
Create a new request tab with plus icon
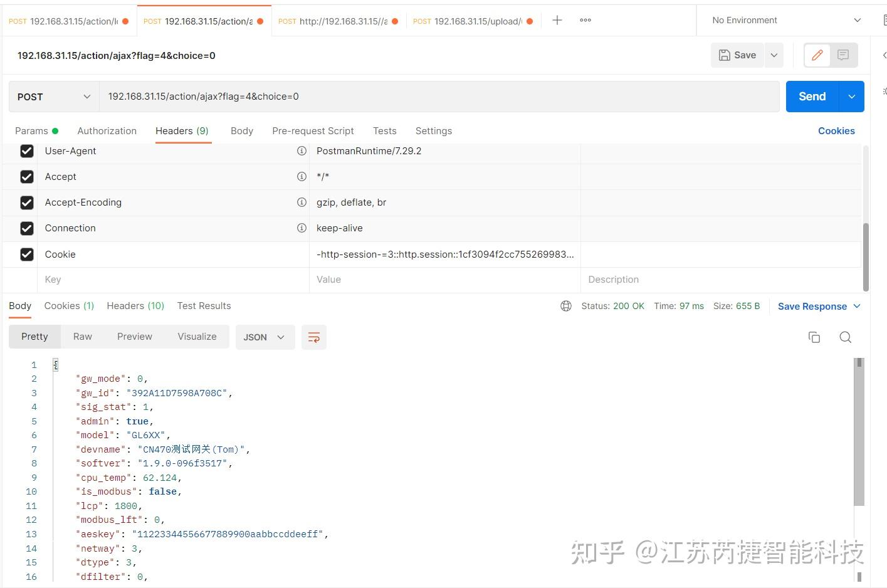[557, 19]
